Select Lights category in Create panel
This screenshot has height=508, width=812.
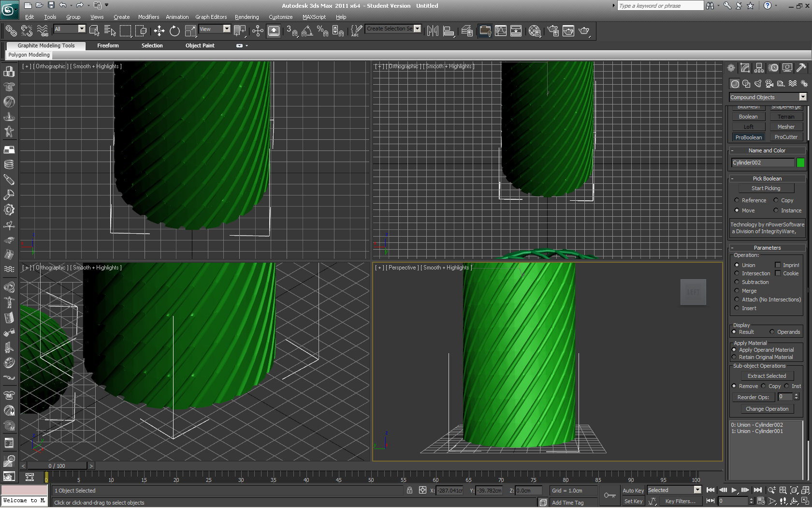point(758,84)
